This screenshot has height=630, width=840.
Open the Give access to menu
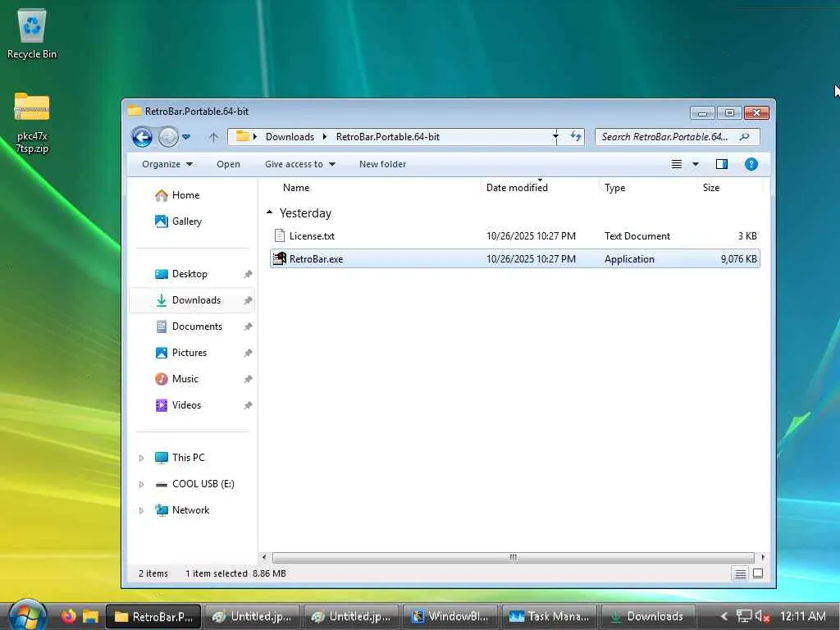click(x=300, y=164)
